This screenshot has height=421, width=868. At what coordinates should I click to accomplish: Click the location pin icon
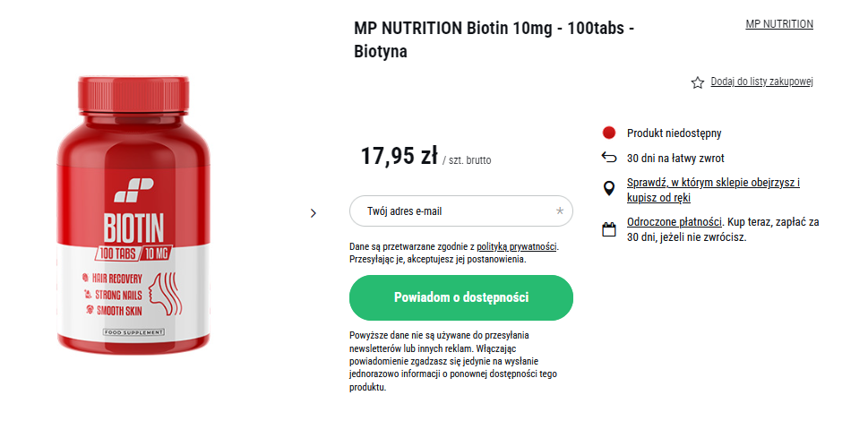coord(609,189)
